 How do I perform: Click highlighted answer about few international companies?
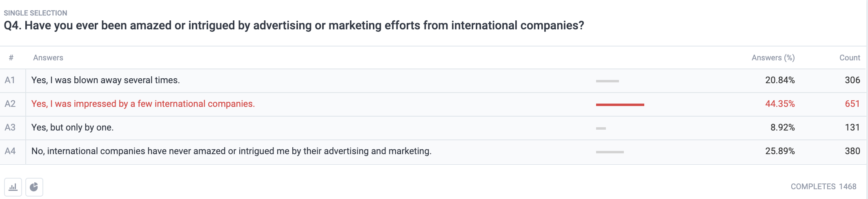(x=143, y=104)
